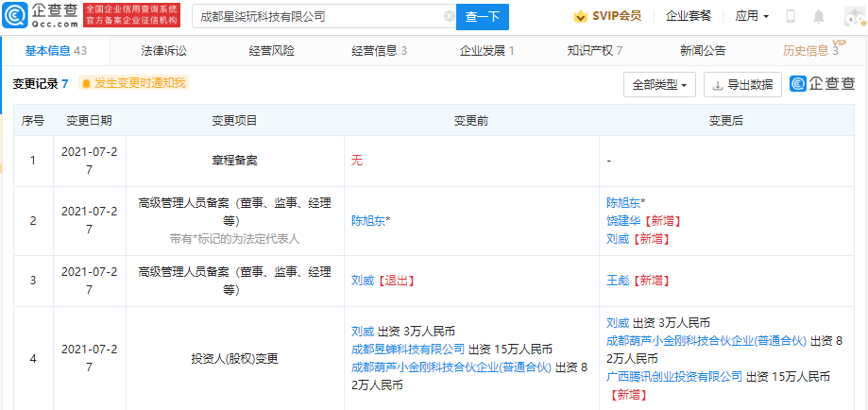This screenshot has height=410, width=868.
Task: Switch to 知识产权 tab
Action: click(x=595, y=51)
